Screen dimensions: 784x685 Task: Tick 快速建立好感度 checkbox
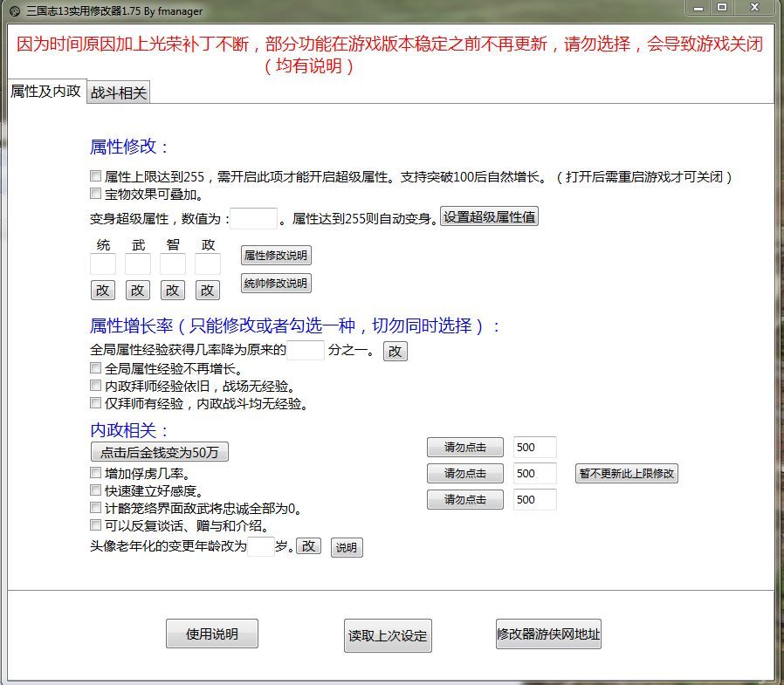pyautogui.click(x=96, y=490)
